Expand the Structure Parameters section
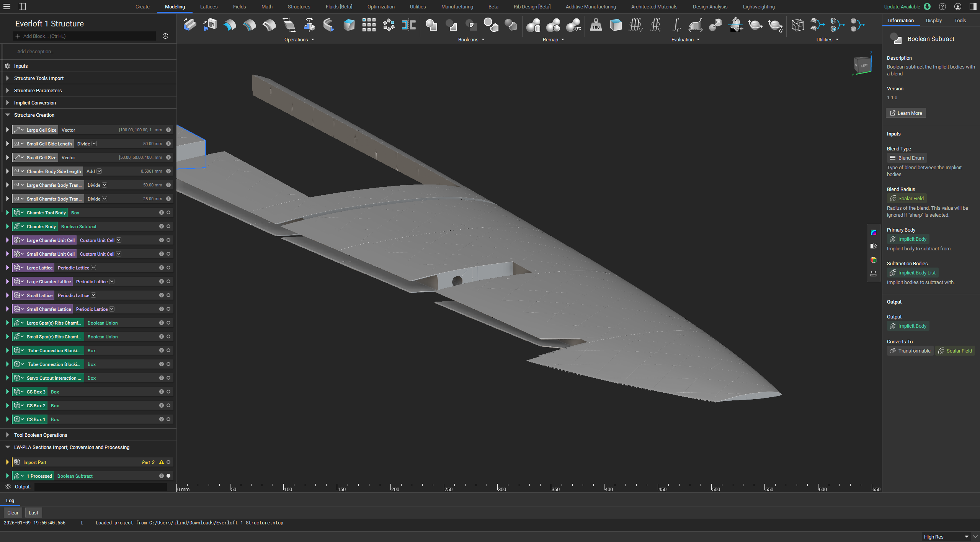980x542 pixels. (7, 90)
